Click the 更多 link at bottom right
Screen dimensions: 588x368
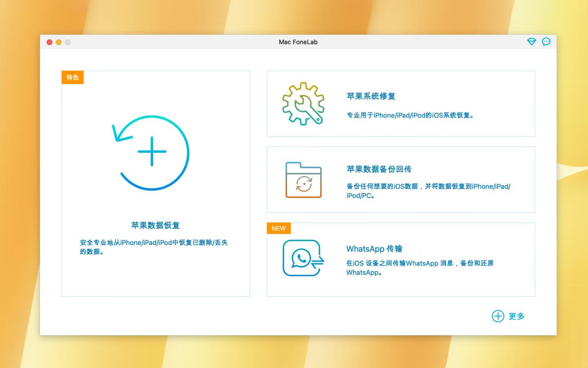click(x=517, y=316)
